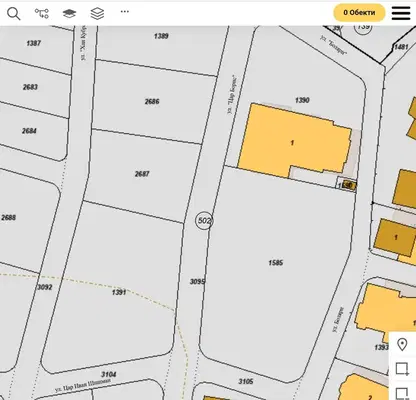This screenshot has width=416, height=400.
Task: Select parcel 2686 on the map
Action: click(x=152, y=101)
